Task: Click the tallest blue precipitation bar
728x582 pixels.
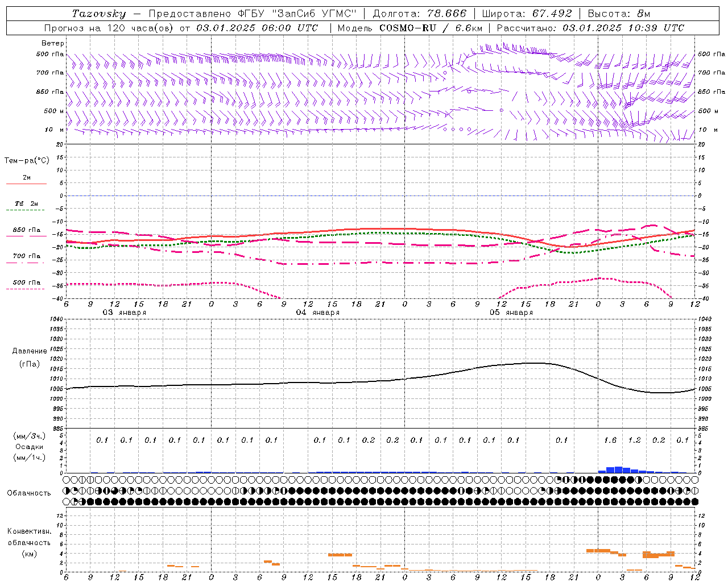Action: pyautogui.click(x=618, y=469)
